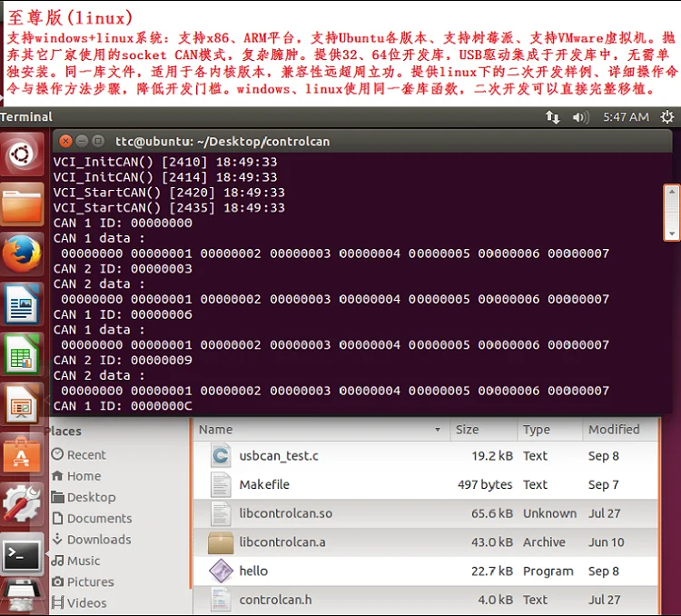Open the system gear session menu
This screenshot has width=681, height=616.
(667, 117)
